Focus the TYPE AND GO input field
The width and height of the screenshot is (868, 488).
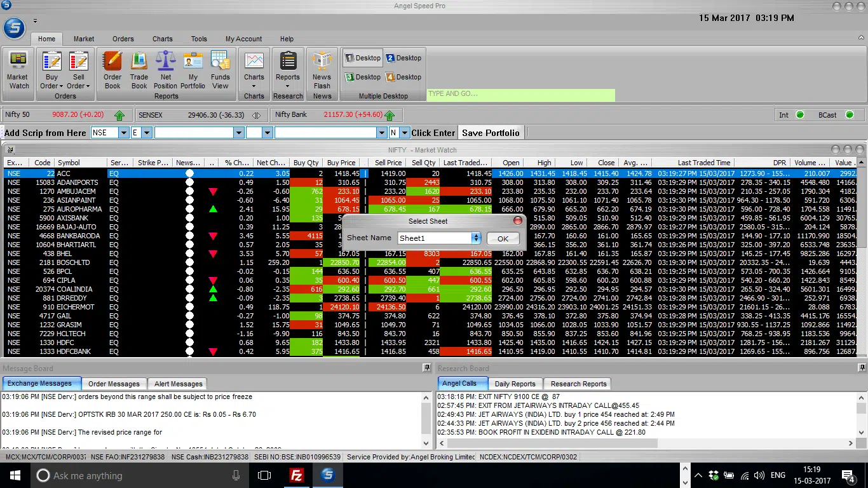point(520,94)
